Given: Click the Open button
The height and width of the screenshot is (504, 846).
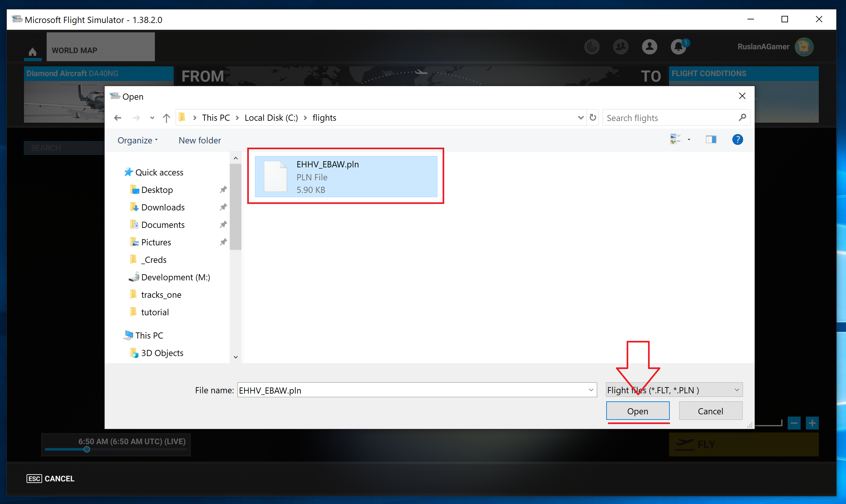Looking at the screenshot, I should pos(638,411).
